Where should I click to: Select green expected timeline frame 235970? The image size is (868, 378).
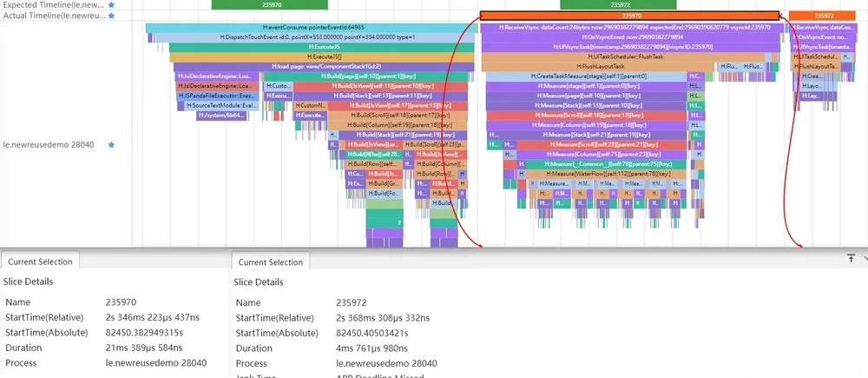(x=270, y=4)
